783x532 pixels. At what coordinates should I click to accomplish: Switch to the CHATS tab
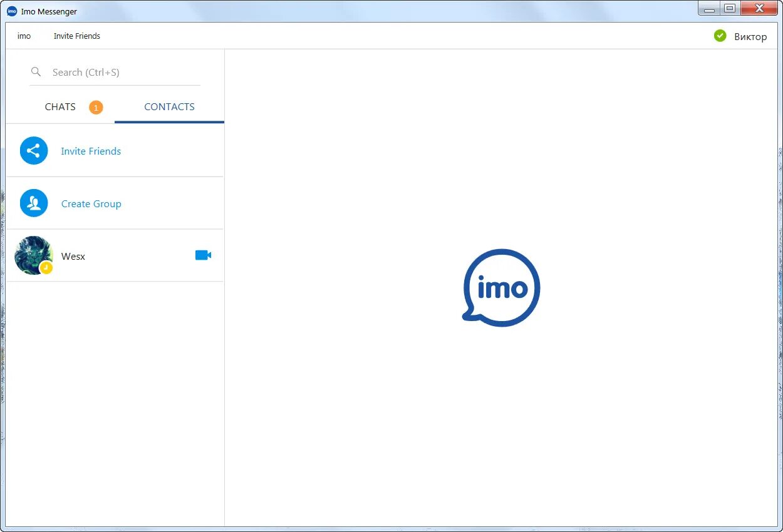60,107
